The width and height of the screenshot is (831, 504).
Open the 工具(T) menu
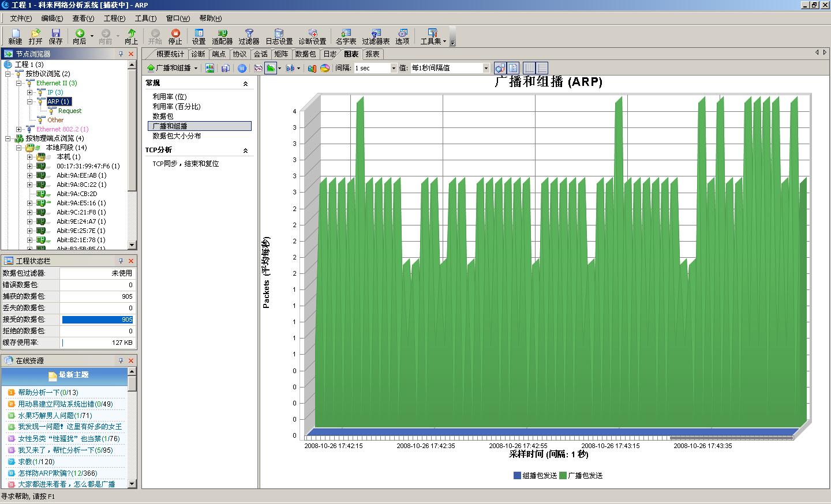[145, 18]
